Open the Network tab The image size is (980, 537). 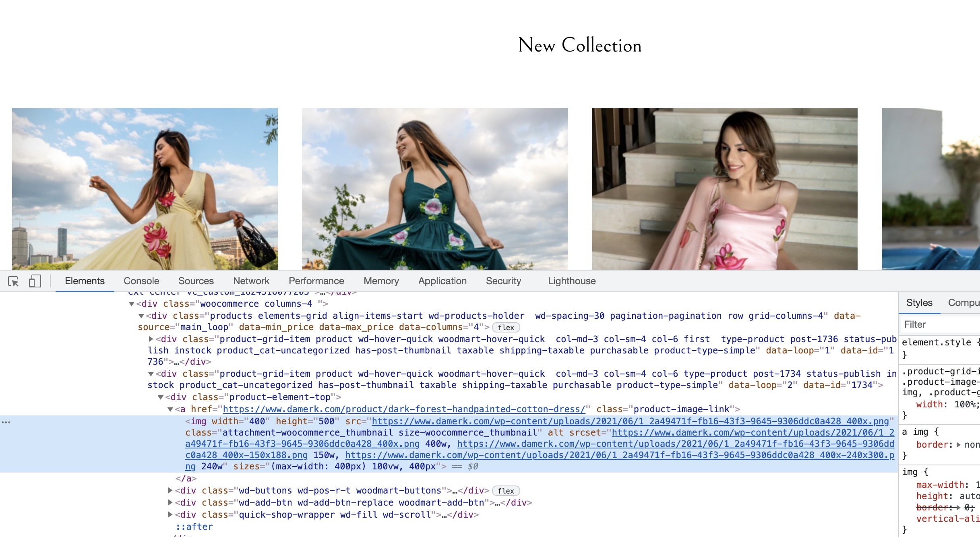pos(251,281)
